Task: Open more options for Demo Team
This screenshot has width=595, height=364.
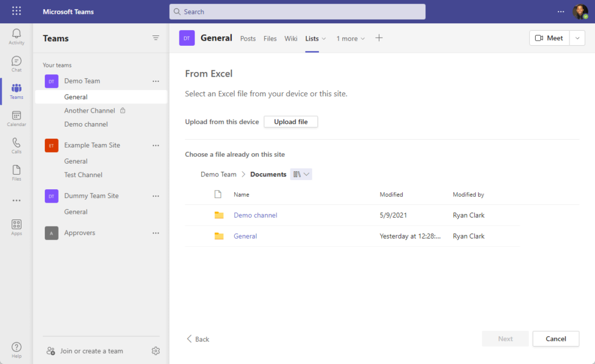Action: 156,81
